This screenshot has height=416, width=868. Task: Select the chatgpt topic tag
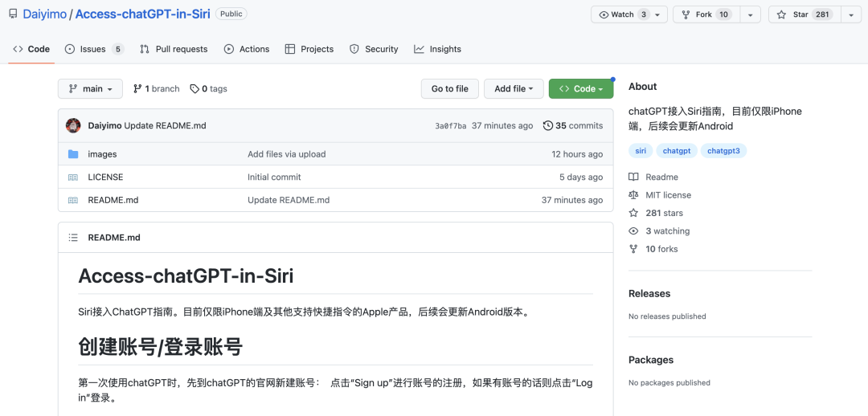(677, 150)
